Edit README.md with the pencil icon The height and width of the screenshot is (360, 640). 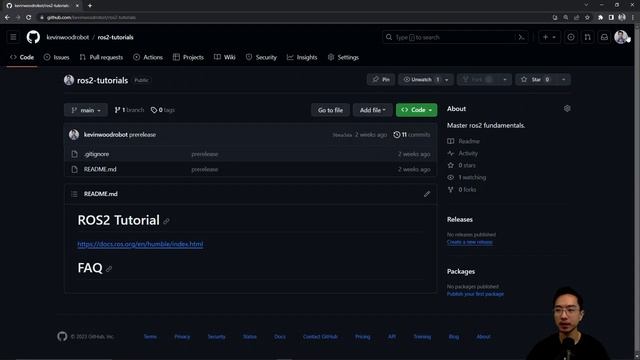427,194
